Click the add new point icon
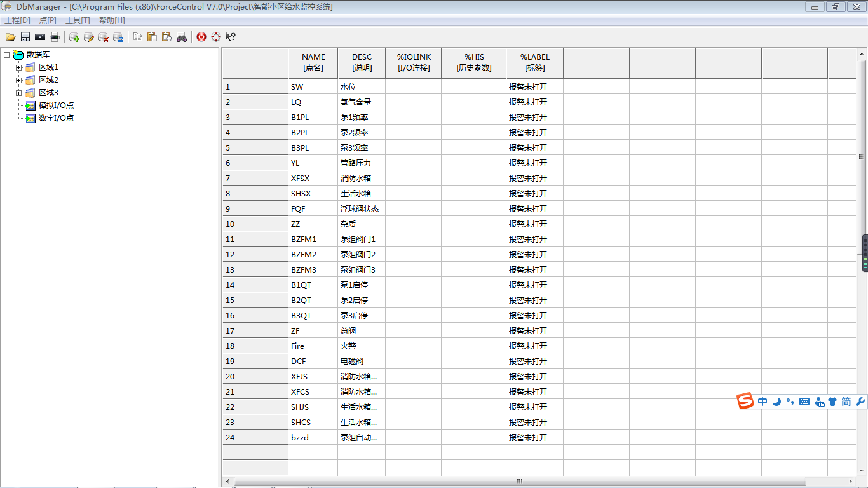Viewport: 868px width, 488px height. tap(74, 37)
